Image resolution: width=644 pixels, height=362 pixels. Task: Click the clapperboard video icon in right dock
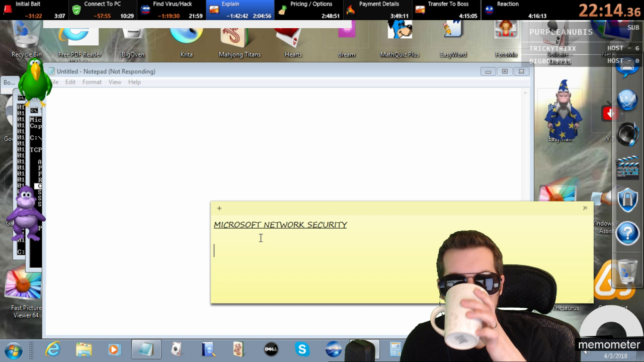[x=627, y=167]
